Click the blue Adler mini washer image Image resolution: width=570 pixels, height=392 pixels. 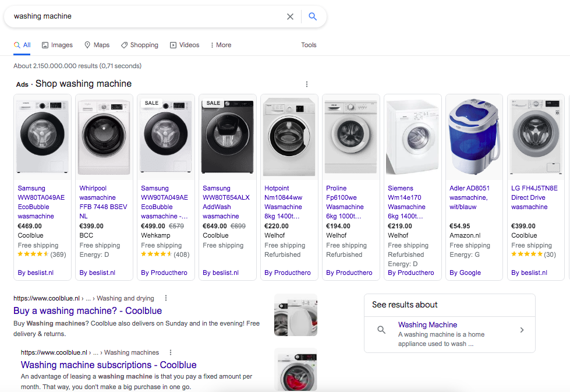pyautogui.click(x=475, y=137)
